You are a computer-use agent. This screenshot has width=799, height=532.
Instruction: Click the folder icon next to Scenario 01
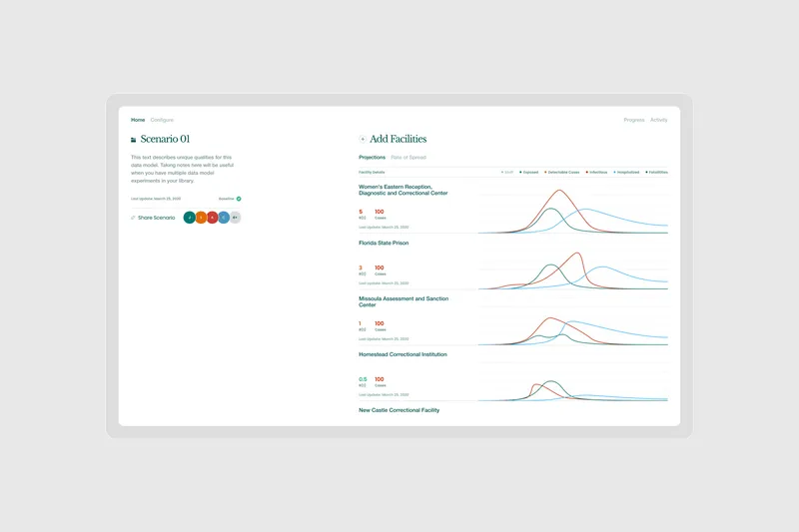point(134,140)
